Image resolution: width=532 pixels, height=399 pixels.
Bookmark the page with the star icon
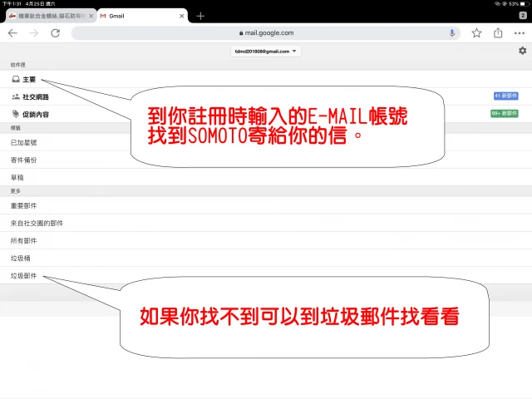[x=476, y=33]
